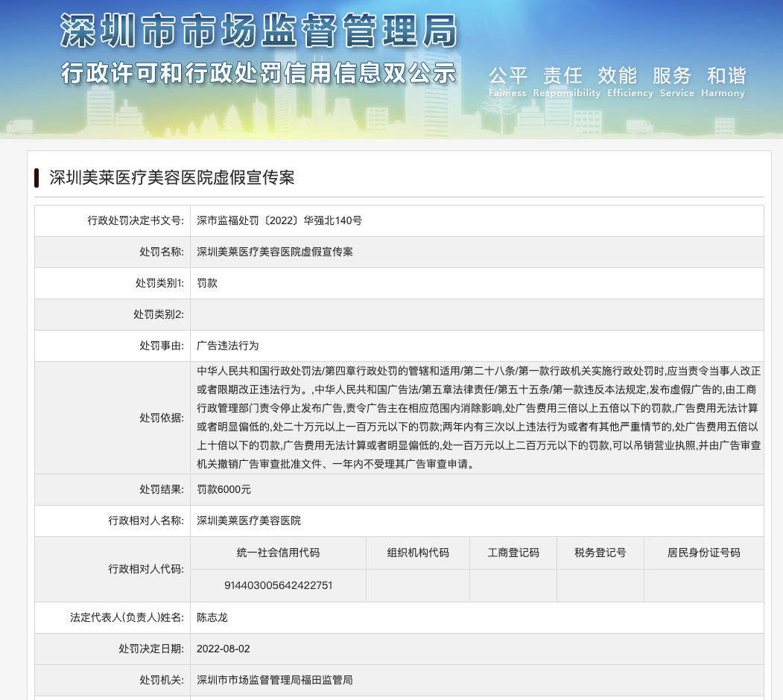Click the 广告违法行为 penalty reason text
This screenshot has height=700, width=783.
click(228, 346)
